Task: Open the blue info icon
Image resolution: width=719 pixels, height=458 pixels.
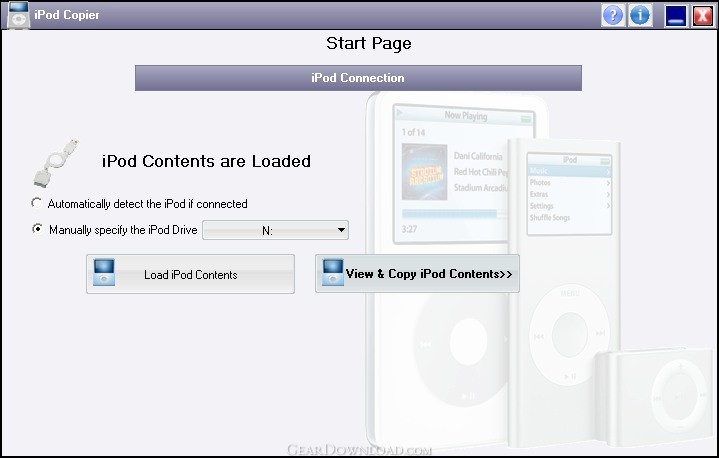Action: [640, 15]
